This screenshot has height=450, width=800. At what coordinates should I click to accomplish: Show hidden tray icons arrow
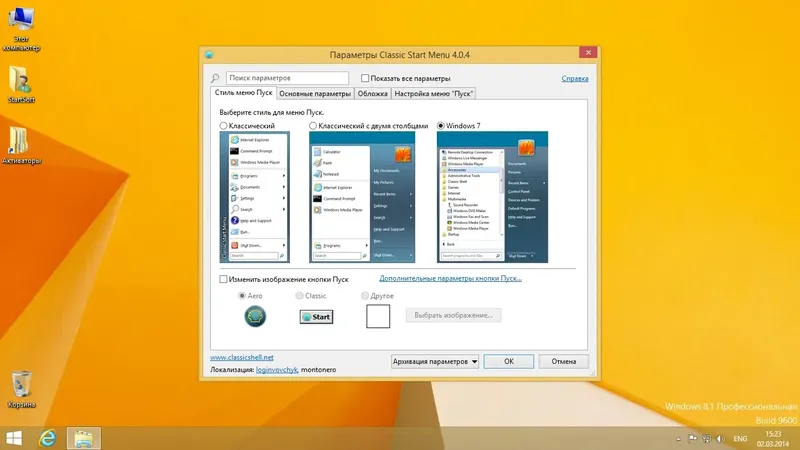[x=678, y=439]
